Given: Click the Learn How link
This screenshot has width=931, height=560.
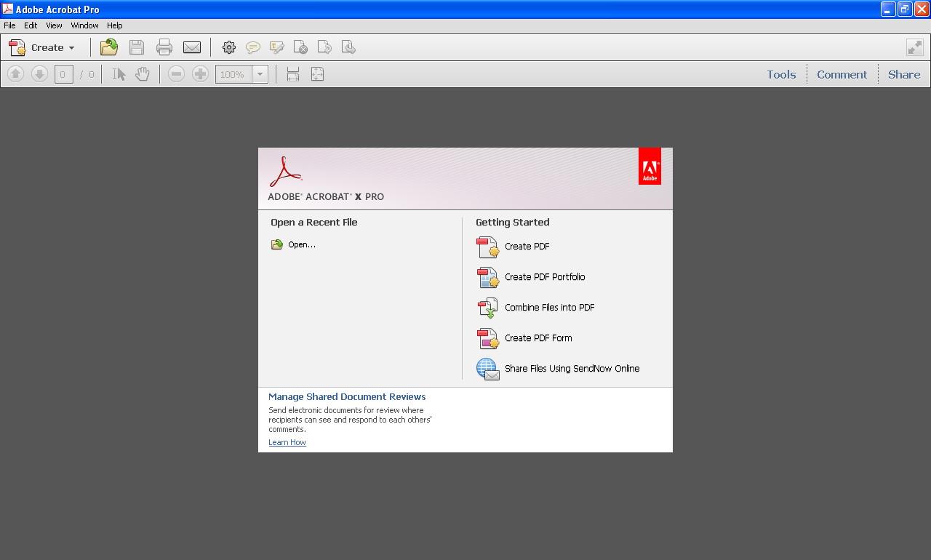Looking at the screenshot, I should coord(287,442).
